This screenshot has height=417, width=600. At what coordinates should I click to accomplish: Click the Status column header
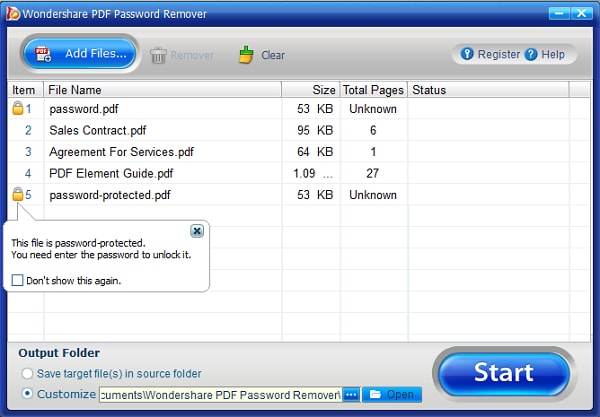[x=488, y=90]
